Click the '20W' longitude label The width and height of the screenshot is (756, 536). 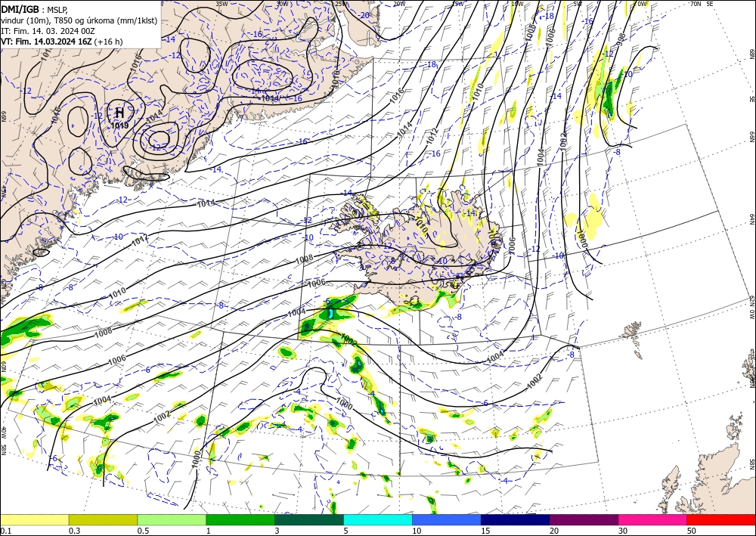(x=398, y=4)
